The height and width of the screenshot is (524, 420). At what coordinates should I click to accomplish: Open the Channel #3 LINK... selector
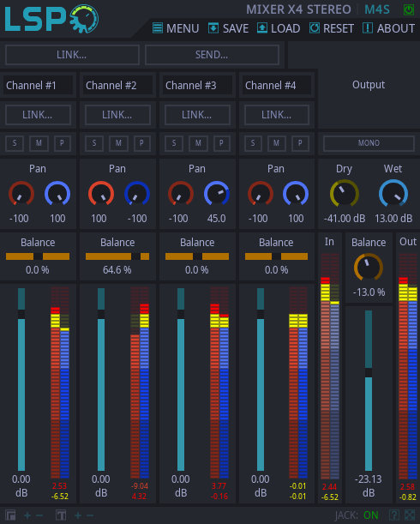197,115
